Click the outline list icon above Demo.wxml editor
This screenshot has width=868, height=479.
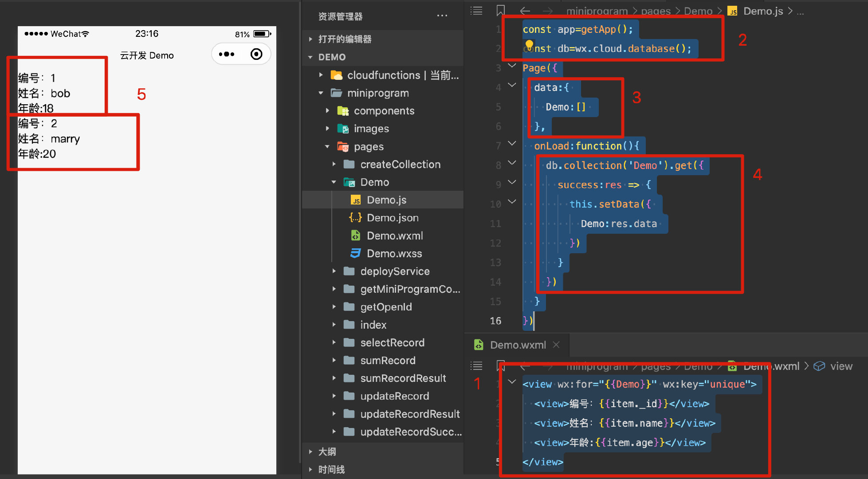tap(476, 366)
